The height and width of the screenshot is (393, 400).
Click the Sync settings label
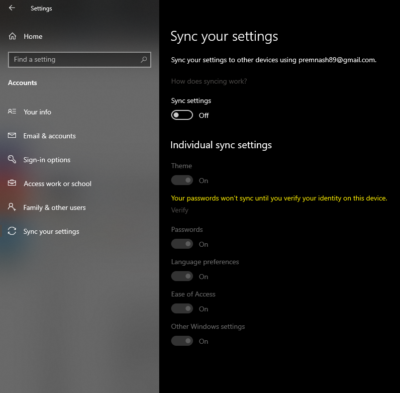tap(191, 101)
